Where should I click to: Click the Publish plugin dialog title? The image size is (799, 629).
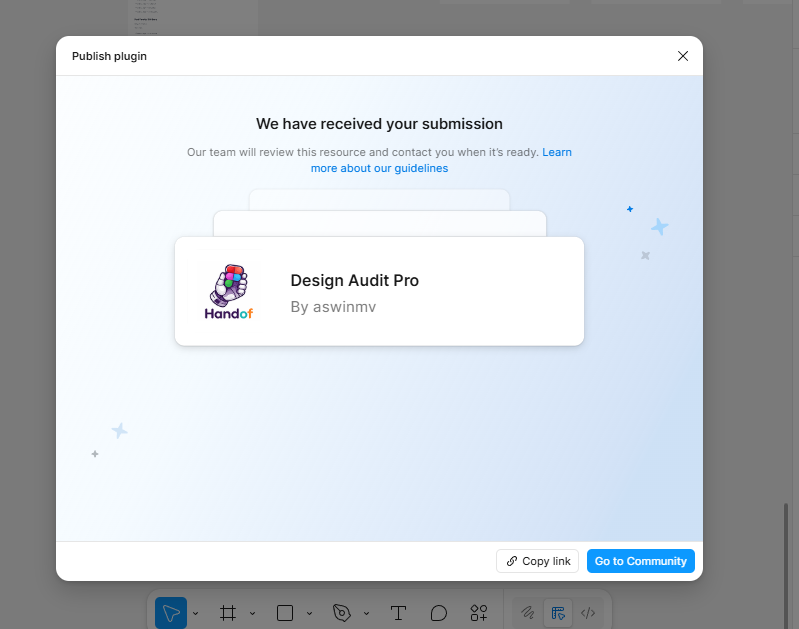point(109,56)
